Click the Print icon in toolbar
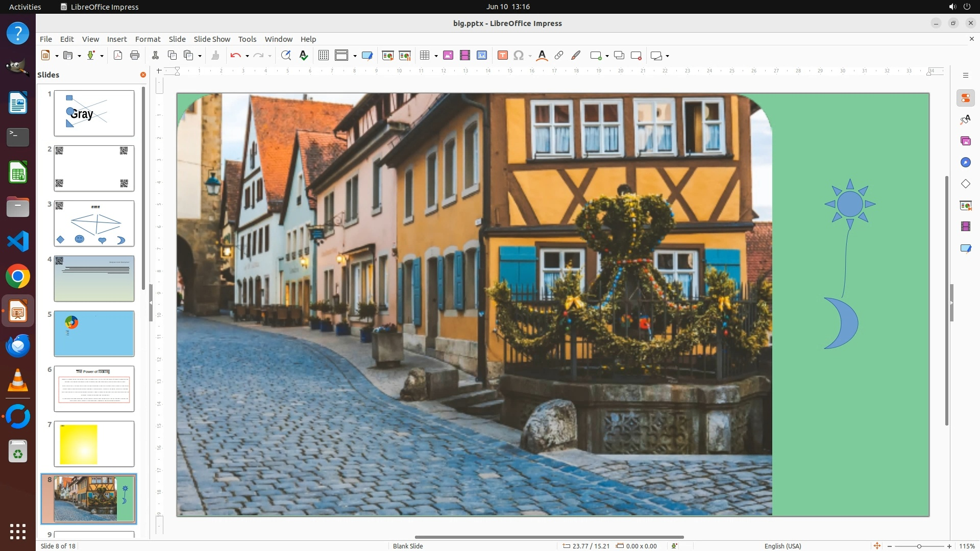 (135, 56)
